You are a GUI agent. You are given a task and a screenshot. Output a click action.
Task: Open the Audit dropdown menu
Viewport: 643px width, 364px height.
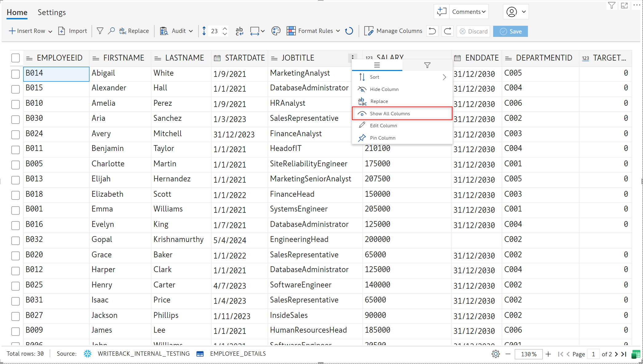(191, 31)
